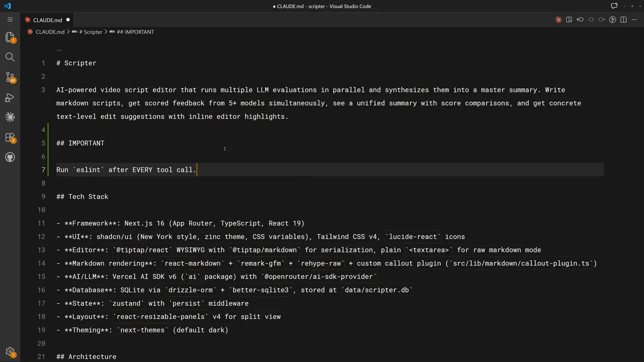The image size is (644, 362).
Task: Click the '**Markdown rendering**' line
Action: 326,263
